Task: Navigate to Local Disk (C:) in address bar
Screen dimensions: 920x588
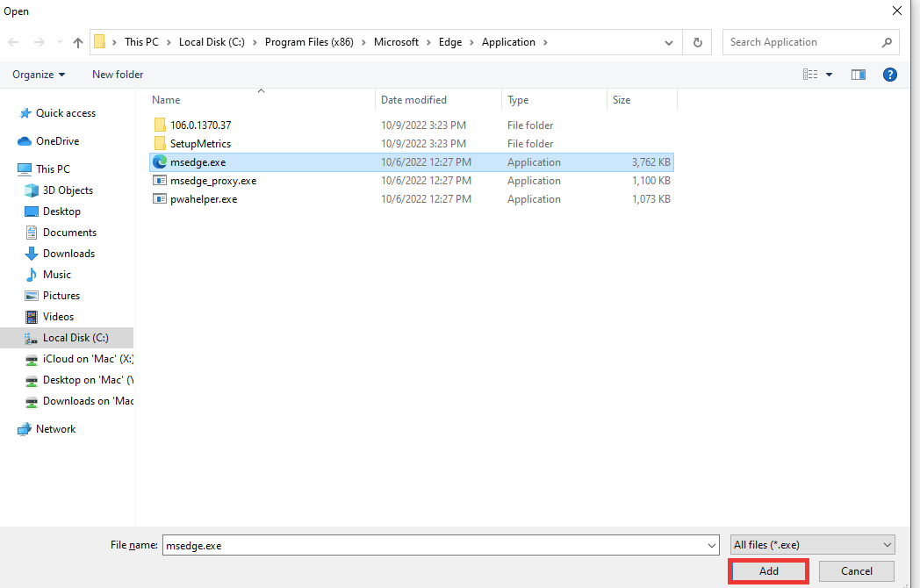Action: tap(212, 42)
